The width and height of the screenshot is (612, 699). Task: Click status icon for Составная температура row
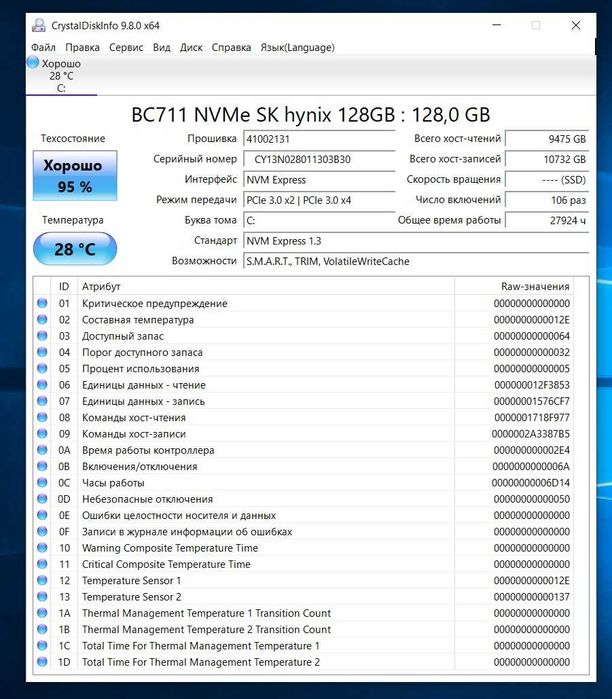[x=42, y=319]
